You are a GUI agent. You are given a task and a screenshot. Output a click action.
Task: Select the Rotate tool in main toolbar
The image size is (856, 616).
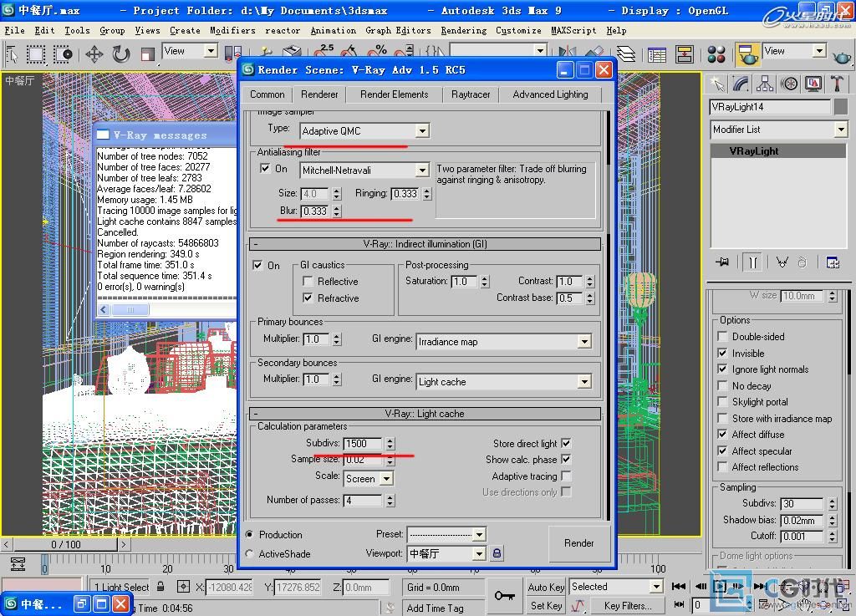coord(121,55)
